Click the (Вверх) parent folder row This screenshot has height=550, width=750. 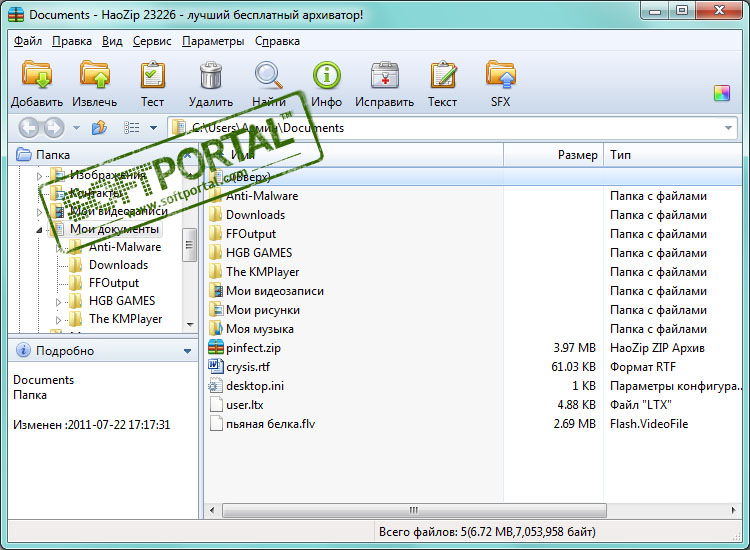coord(474,176)
